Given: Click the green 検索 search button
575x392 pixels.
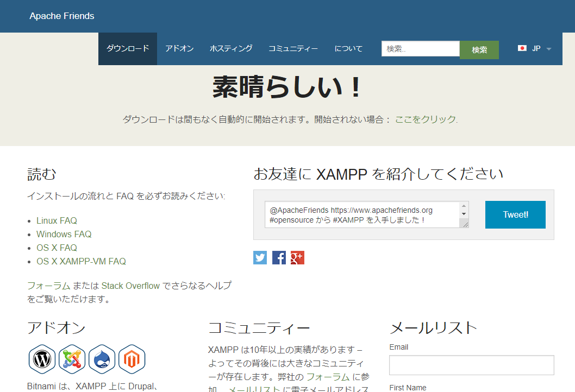Looking at the screenshot, I should (x=479, y=50).
